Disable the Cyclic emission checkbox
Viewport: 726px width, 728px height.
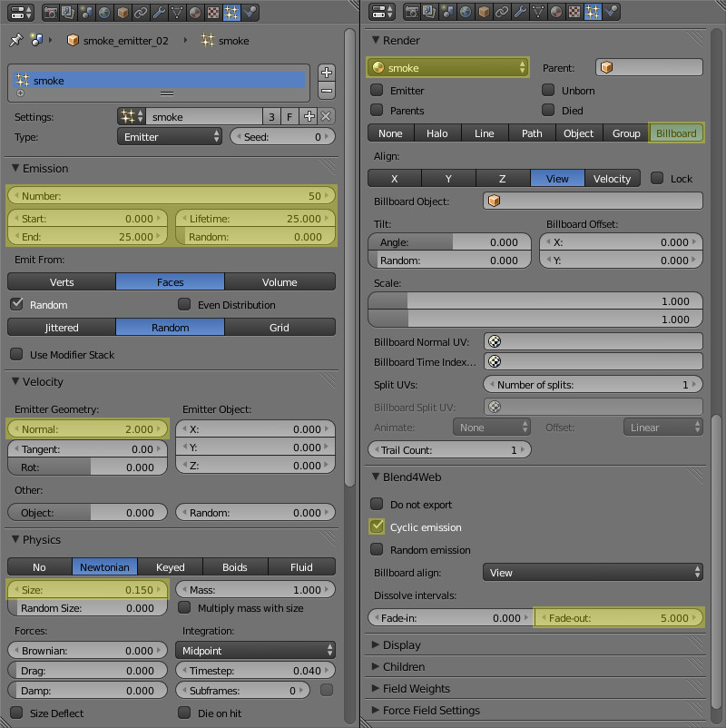(x=378, y=527)
